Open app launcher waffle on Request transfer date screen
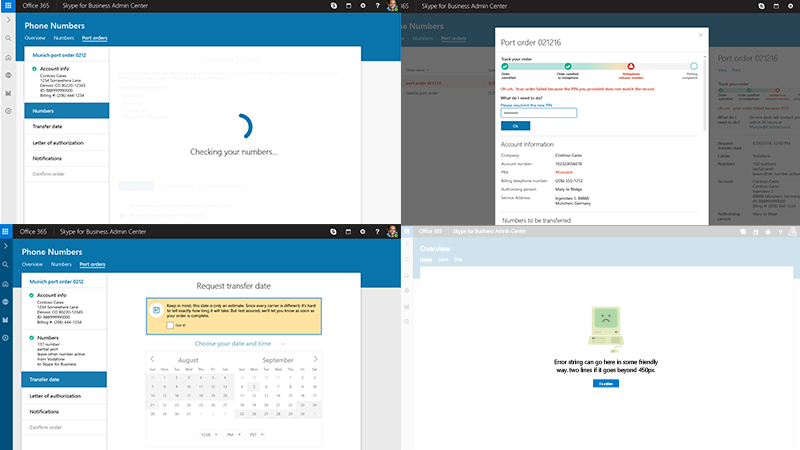800x450 pixels. [x=5, y=232]
